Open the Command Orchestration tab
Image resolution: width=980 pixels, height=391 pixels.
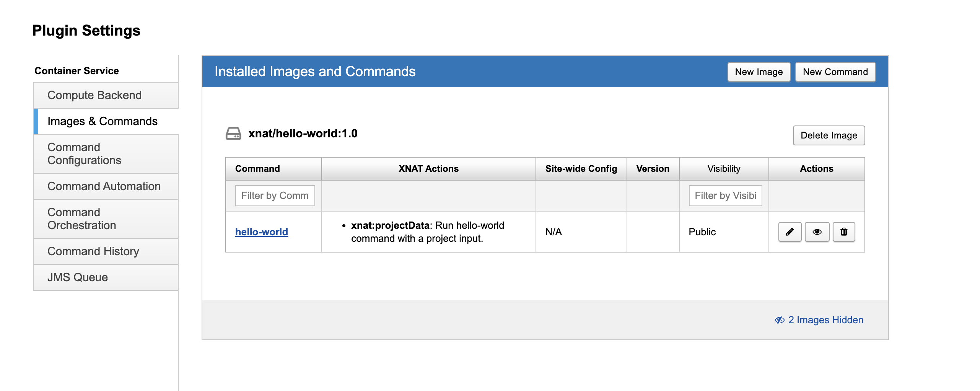(x=81, y=219)
